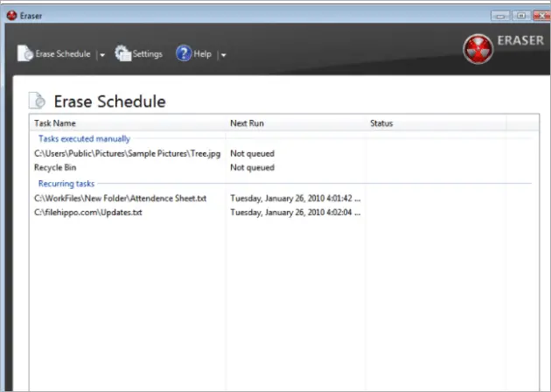Open the Help dropdown arrow

(x=224, y=55)
